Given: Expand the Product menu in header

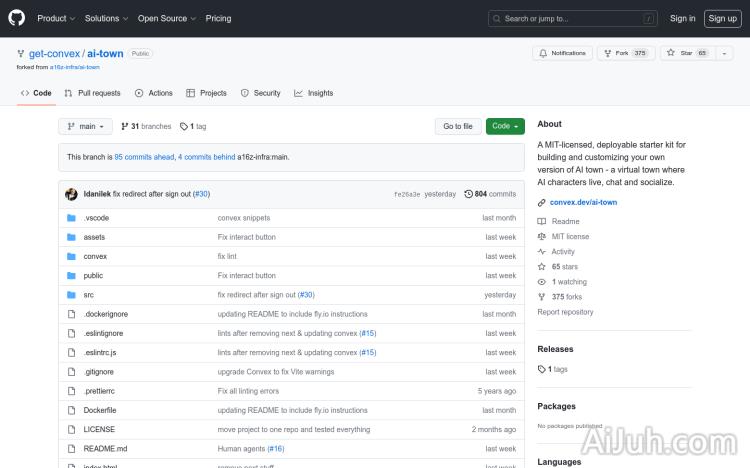Looking at the screenshot, I should 55,18.
